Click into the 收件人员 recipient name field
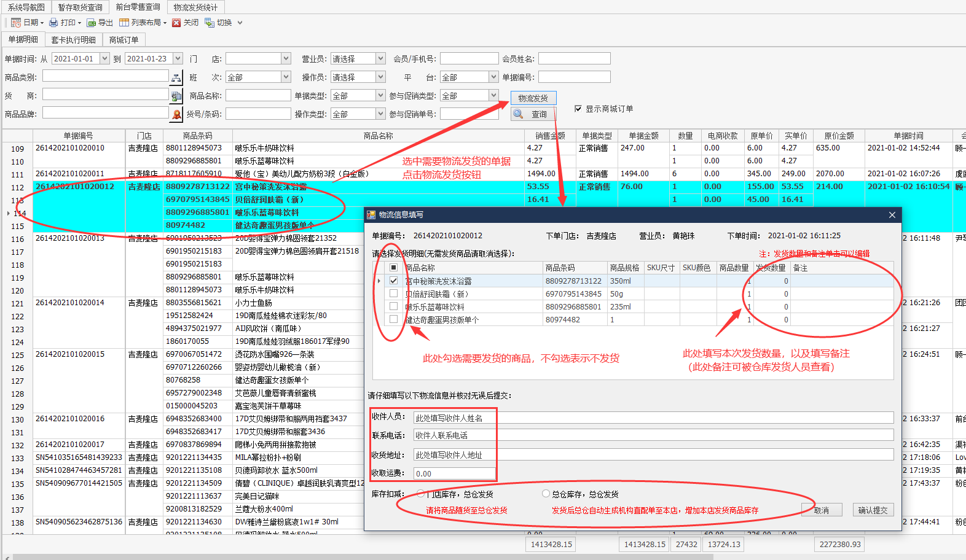 click(x=653, y=418)
